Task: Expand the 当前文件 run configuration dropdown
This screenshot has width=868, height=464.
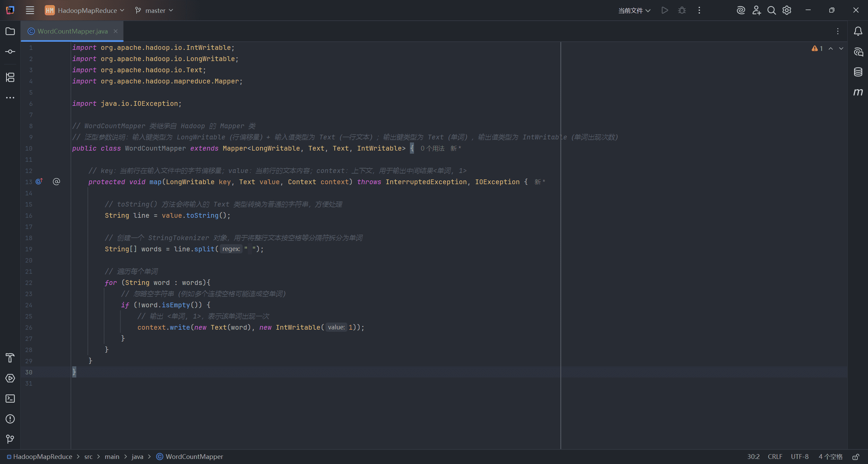Action: (634, 11)
